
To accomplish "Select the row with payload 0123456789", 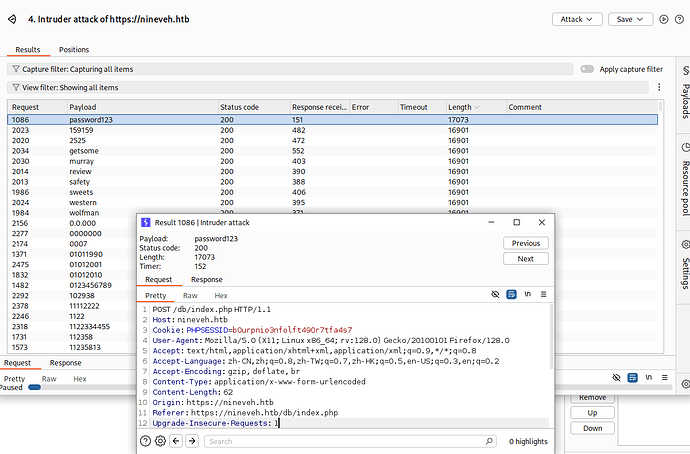I will coord(73,285).
